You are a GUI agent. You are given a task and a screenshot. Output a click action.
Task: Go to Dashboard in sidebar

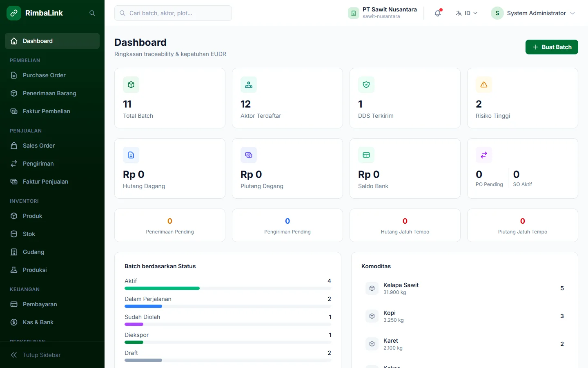coord(52,41)
